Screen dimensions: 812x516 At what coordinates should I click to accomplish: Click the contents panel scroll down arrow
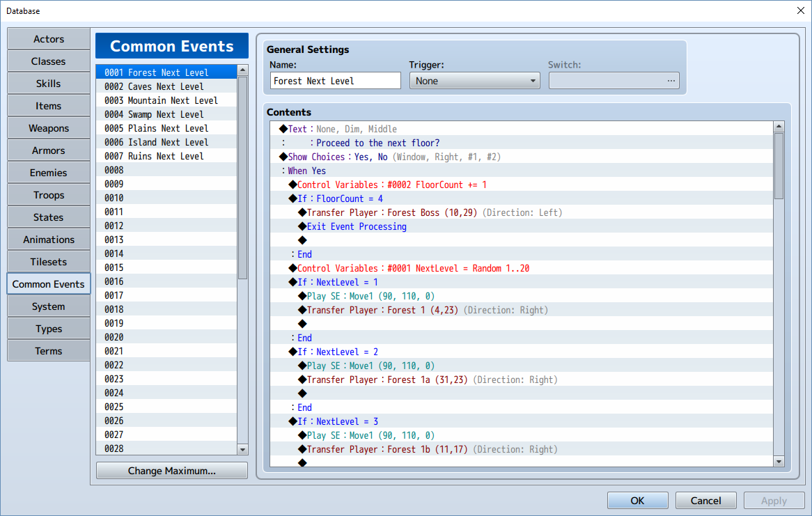(779, 461)
